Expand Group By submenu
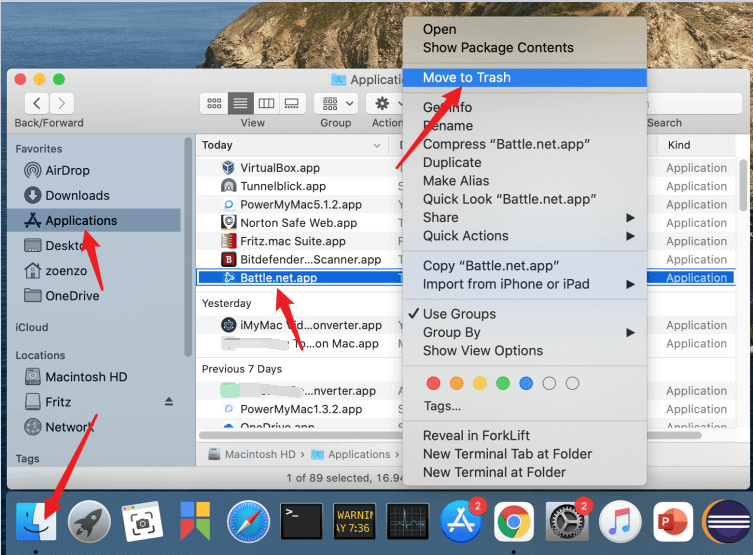This screenshot has width=753, height=555. pos(524,332)
